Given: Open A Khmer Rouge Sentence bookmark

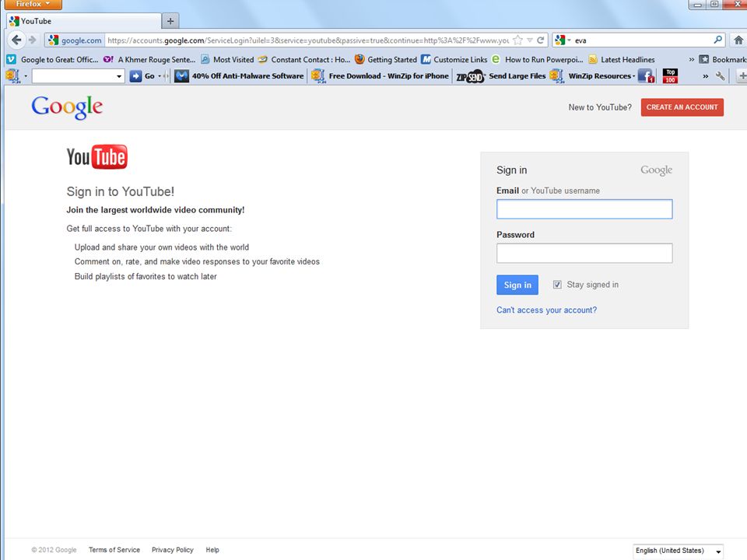Looking at the screenshot, I should pos(149,60).
